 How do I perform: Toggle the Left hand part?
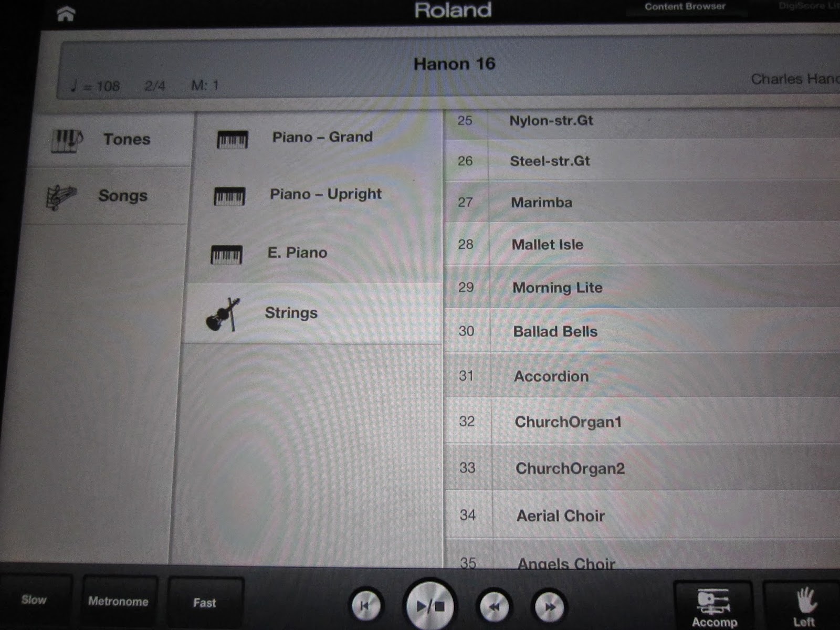[802, 607]
